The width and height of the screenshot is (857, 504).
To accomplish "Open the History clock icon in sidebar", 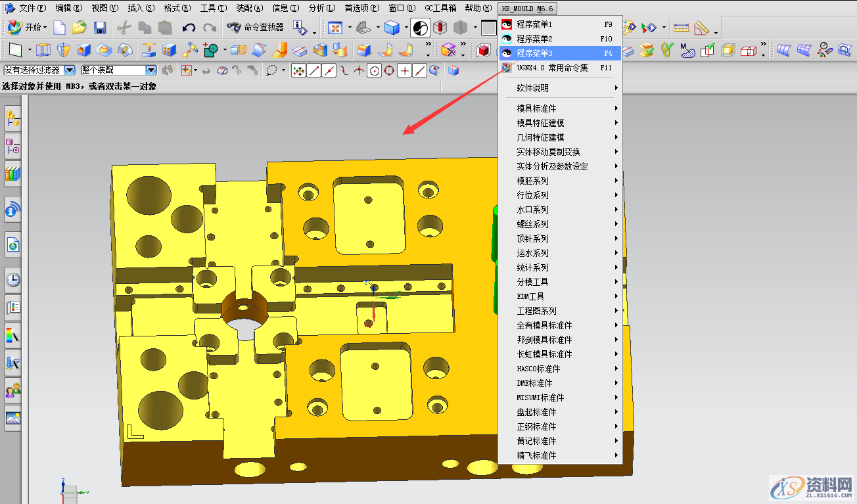I will point(12,281).
